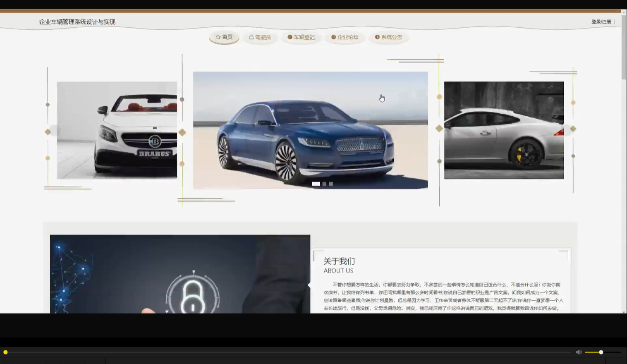
Task: Click the info icon on 系统公告
Action: pos(377,37)
